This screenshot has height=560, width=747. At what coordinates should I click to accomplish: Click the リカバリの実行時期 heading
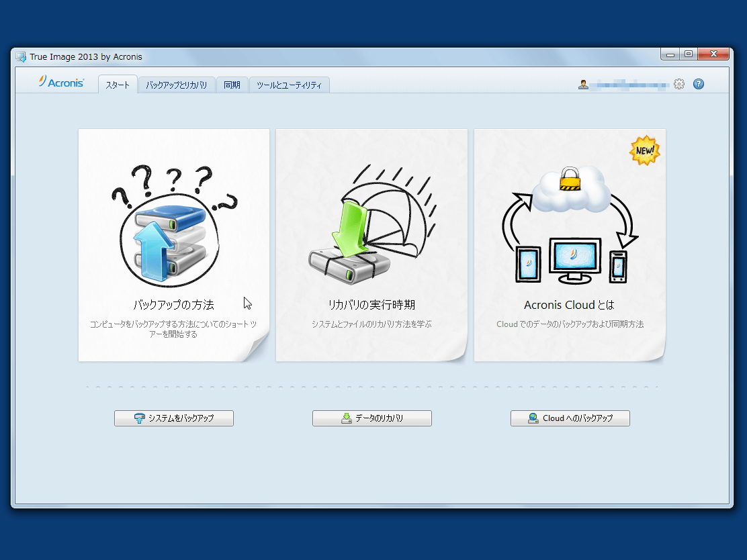tap(372, 305)
